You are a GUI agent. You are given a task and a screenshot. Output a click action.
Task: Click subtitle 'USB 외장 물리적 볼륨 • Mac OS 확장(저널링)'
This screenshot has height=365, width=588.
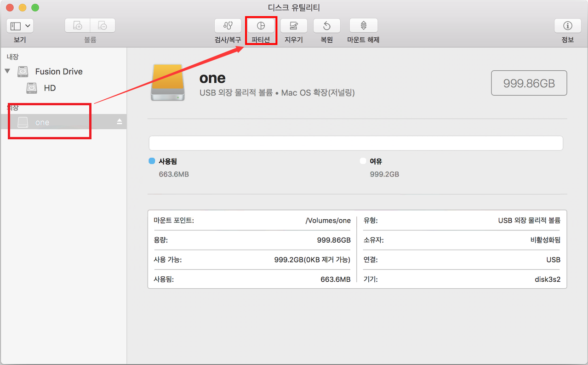point(277,93)
